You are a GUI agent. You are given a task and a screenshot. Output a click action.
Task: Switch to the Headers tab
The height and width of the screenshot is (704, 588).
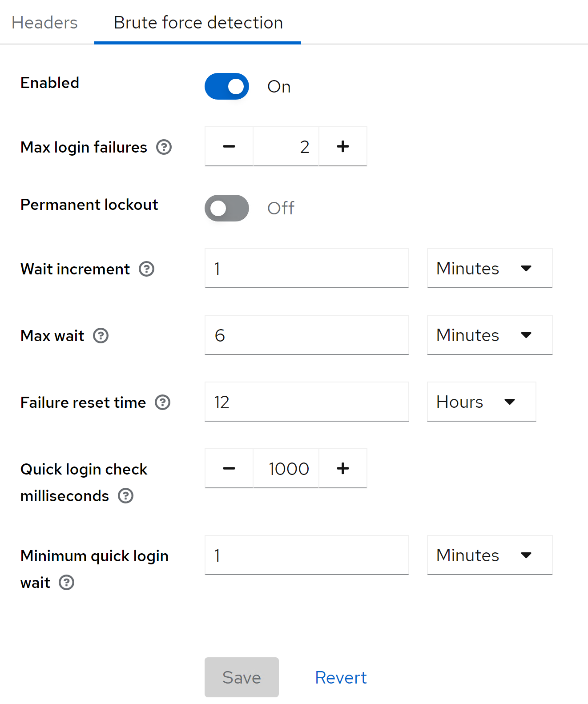(44, 22)
